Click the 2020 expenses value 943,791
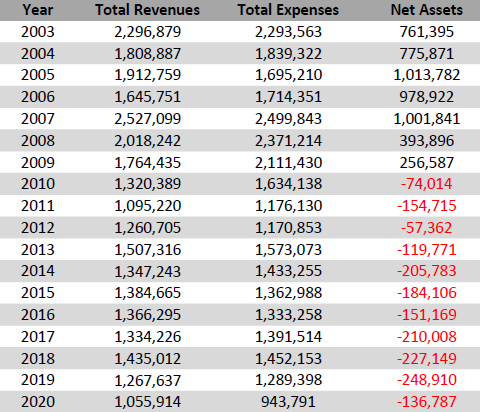480x412 pixels. point(288,402)
